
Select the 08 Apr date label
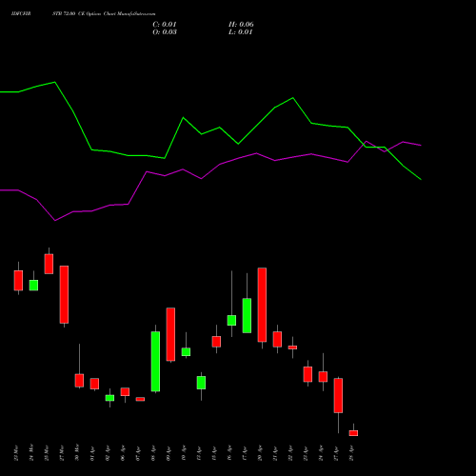click(x=153, y=453)
